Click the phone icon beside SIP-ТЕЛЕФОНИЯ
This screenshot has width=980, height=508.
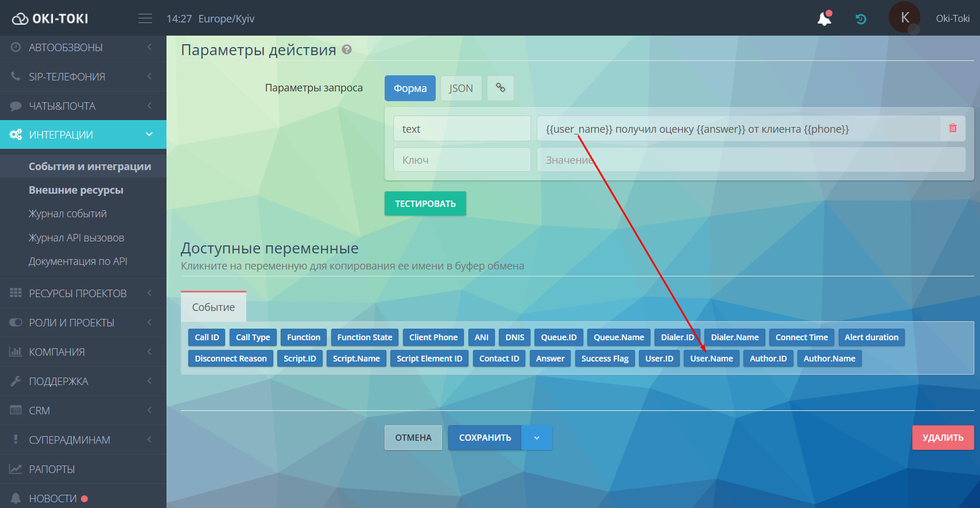point(16,76)
